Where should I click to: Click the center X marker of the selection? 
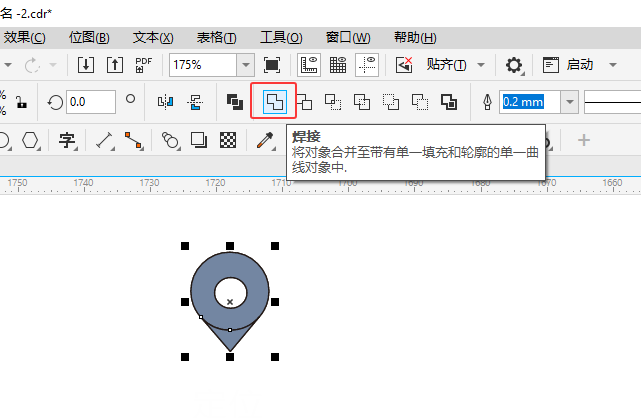coord(230,302)
